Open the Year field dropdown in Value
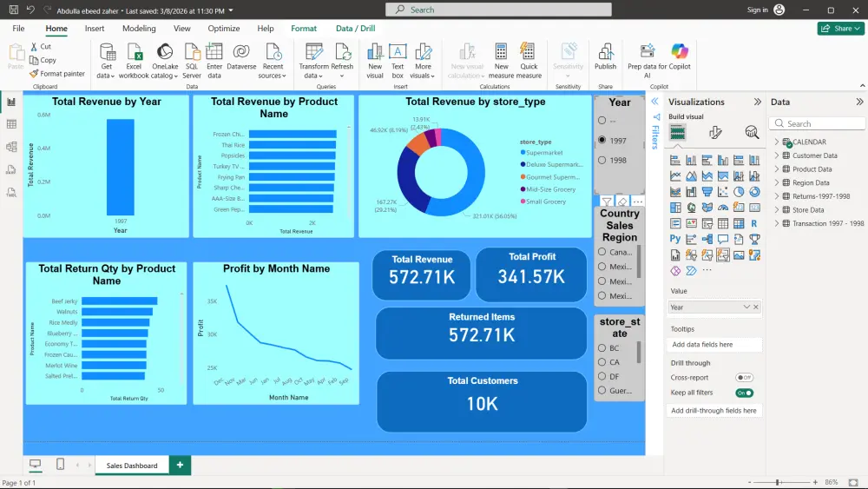Screen dimensions: 868x489 (x=746, y=307)
